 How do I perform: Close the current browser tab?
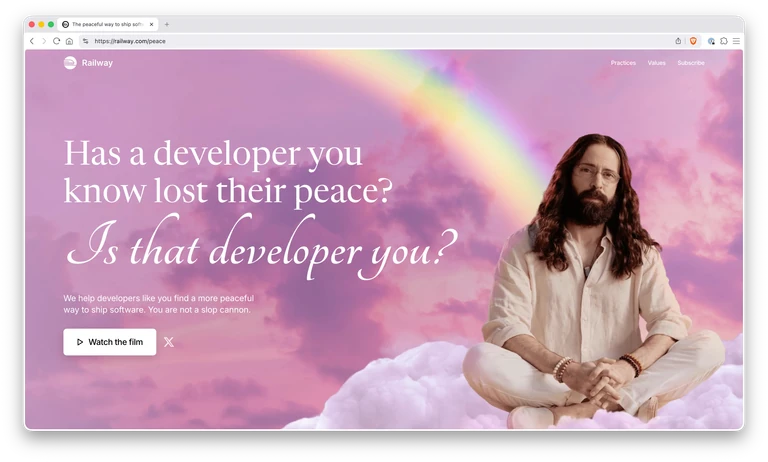click(151, 24)
